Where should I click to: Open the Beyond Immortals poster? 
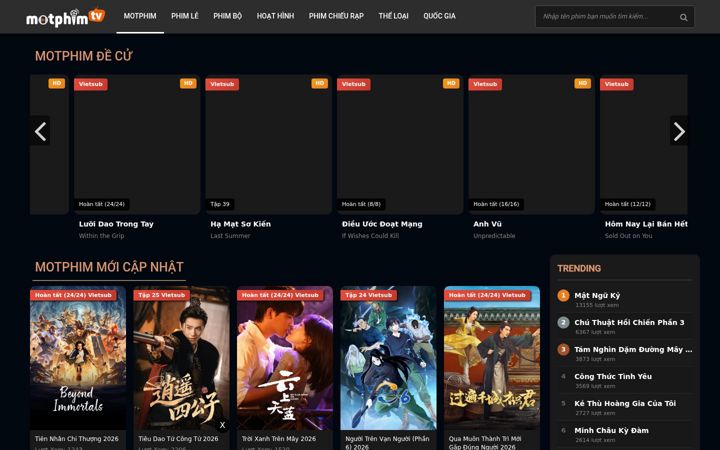[78, 358]
